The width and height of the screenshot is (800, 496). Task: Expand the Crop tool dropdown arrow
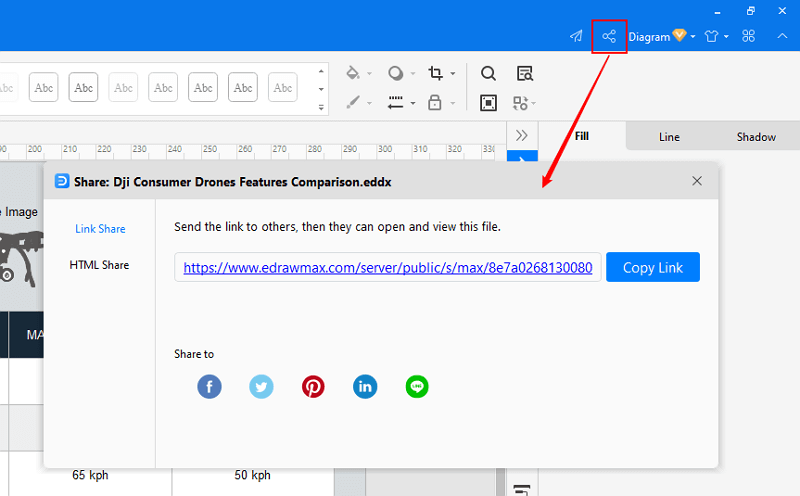click(x=453, y=74)
